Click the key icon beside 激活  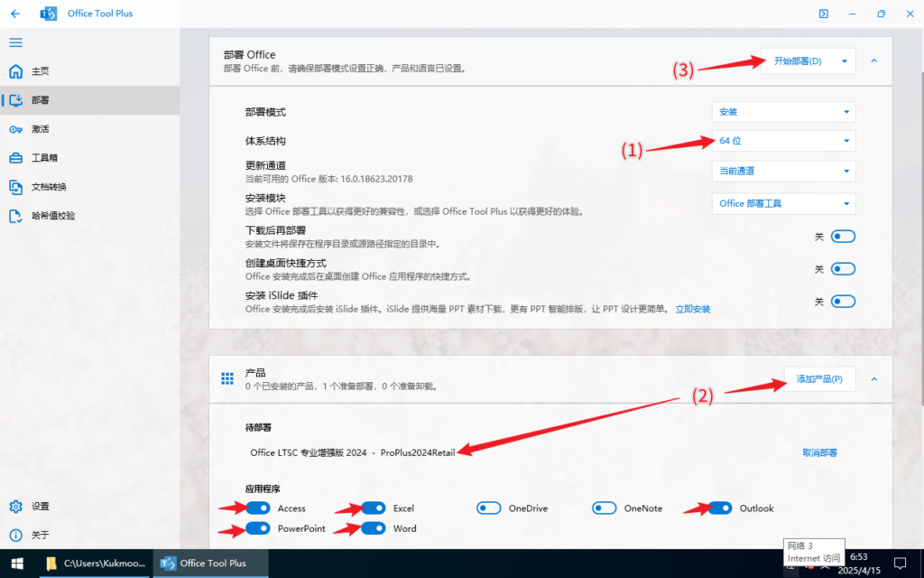16,129
